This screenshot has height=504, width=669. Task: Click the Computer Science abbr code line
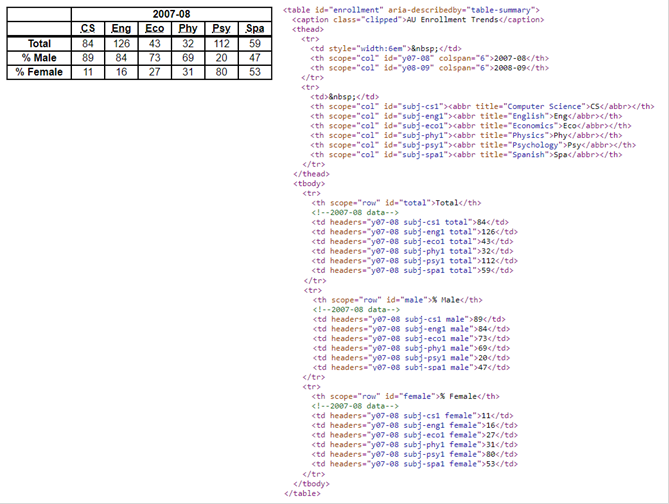pyautogui.click(x=482, y=106)
